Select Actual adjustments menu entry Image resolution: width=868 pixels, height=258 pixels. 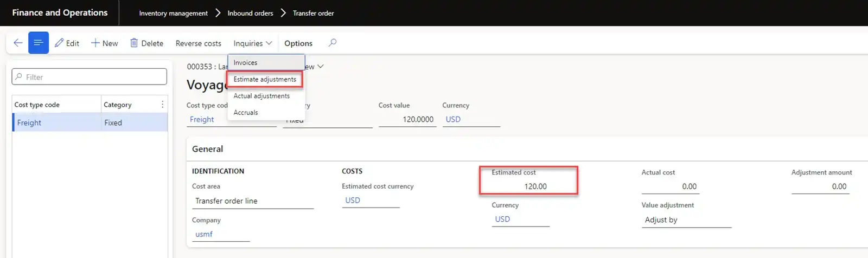(x=261, y=96)
